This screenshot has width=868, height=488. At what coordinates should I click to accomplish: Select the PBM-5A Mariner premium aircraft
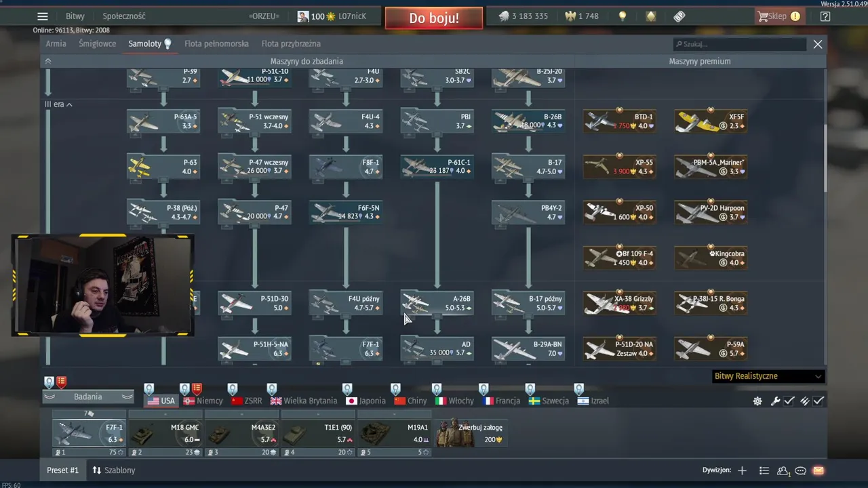[711, 167]
